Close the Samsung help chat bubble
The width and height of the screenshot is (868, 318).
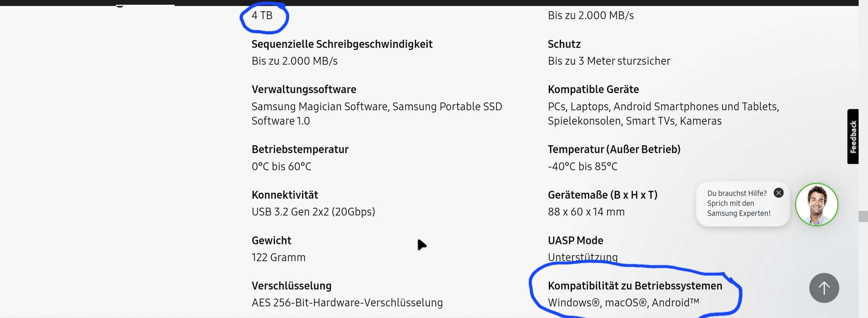click(x=778, y=193)
